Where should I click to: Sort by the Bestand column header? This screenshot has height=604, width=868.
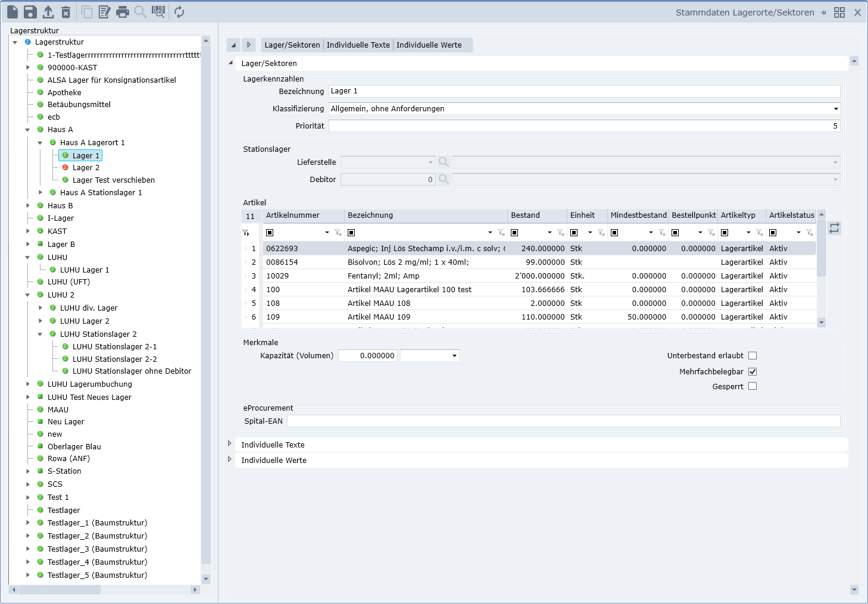tap(525, 215)
